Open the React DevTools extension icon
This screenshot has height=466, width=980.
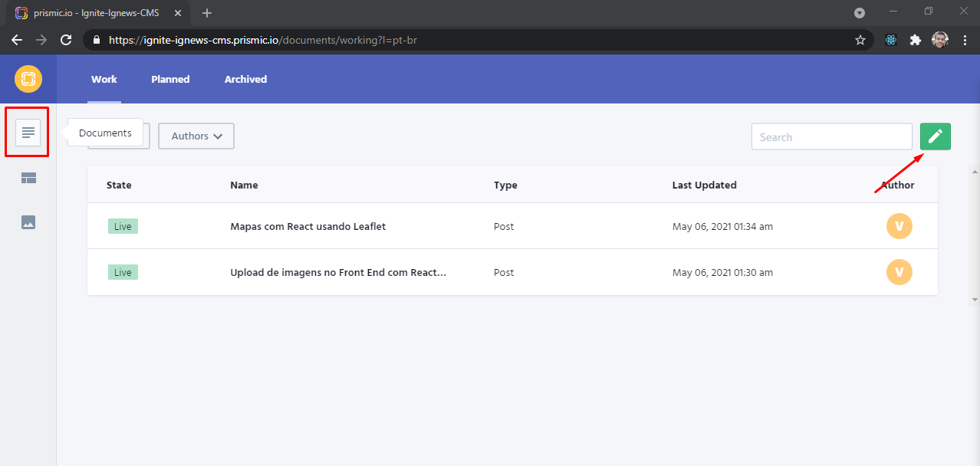[890, 40]
